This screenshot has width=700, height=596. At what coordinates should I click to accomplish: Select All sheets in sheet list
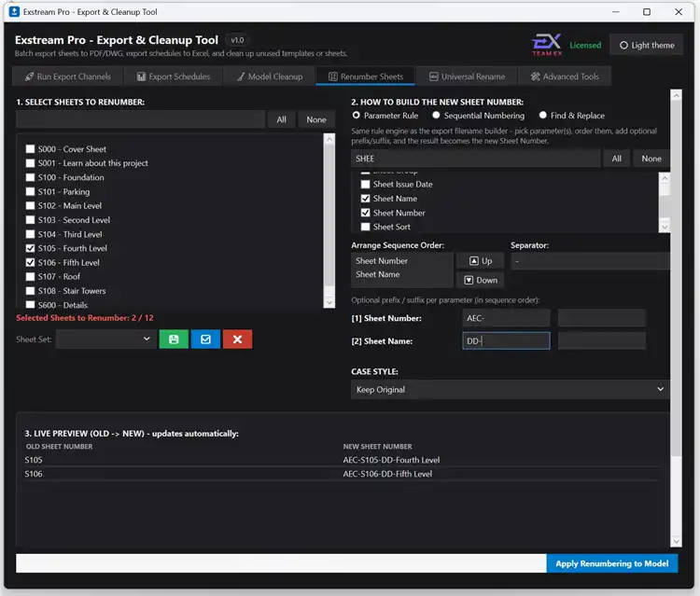[281, 119]
